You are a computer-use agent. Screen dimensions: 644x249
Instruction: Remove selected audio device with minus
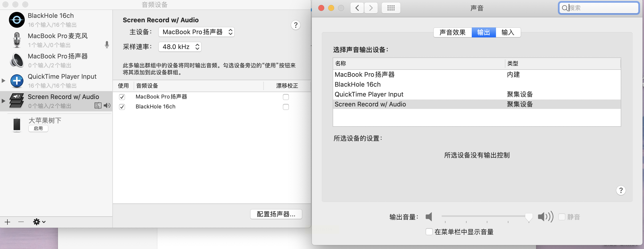tap(21, 222)
